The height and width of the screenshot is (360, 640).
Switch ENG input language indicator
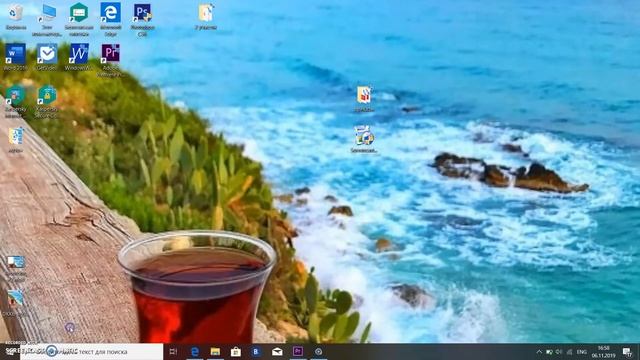tap(582, 352)
